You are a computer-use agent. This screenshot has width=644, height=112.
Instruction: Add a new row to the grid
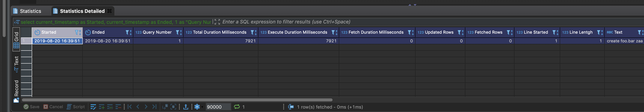(x=102, y=107)
